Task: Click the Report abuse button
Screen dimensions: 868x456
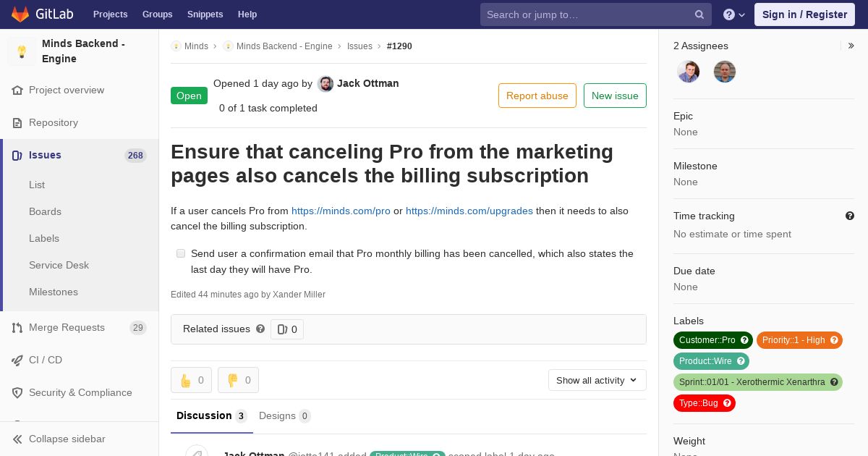Action: 537,96
